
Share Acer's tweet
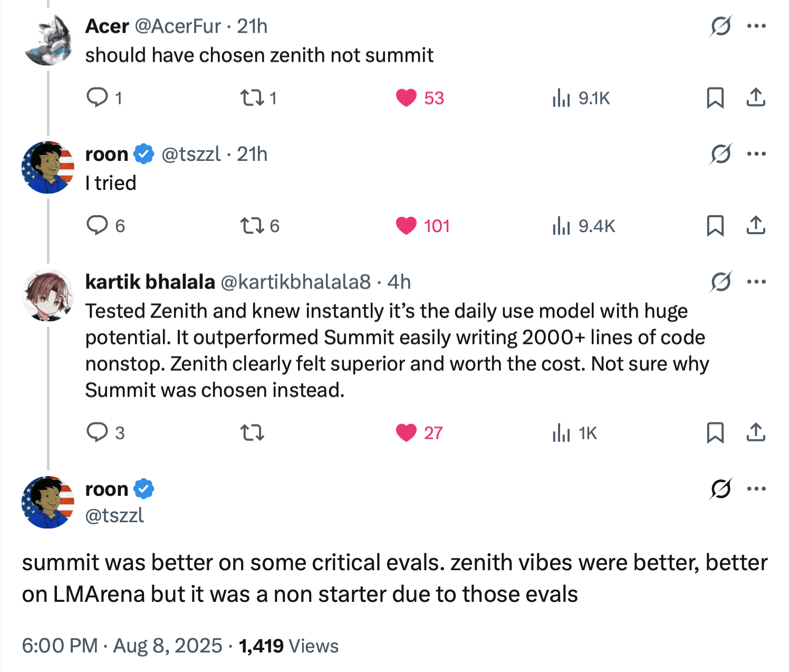(756, 98)
